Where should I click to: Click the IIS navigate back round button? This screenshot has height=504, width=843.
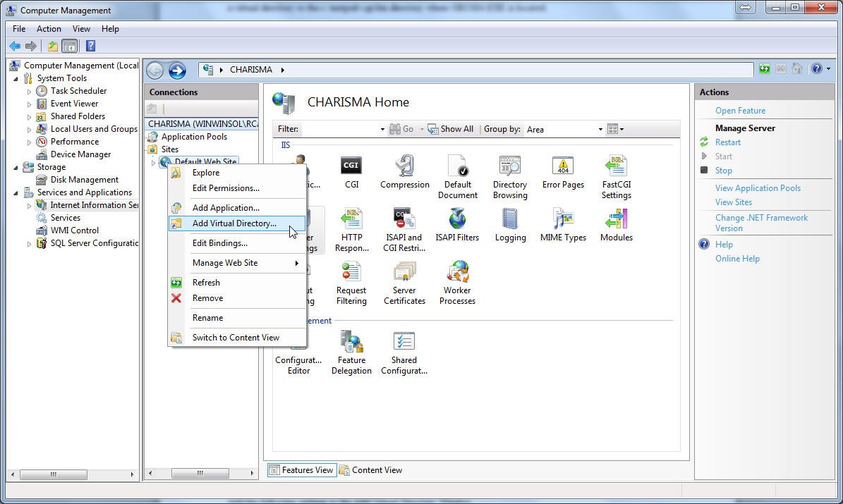[x=154, y=70]
